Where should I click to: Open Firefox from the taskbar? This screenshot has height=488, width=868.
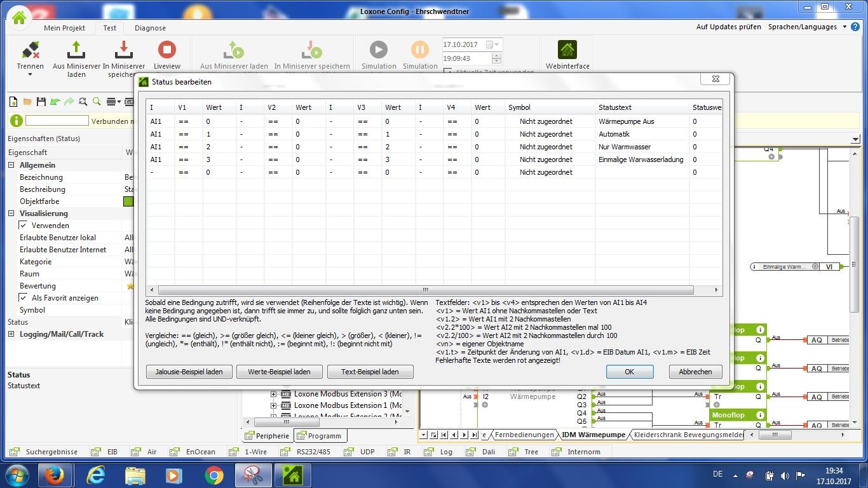54,475
